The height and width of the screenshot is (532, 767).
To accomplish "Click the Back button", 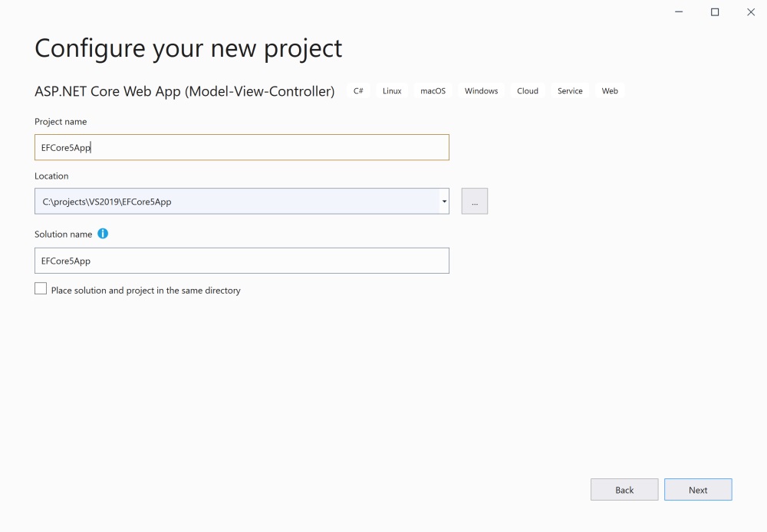I will click(x=624, y=490).
